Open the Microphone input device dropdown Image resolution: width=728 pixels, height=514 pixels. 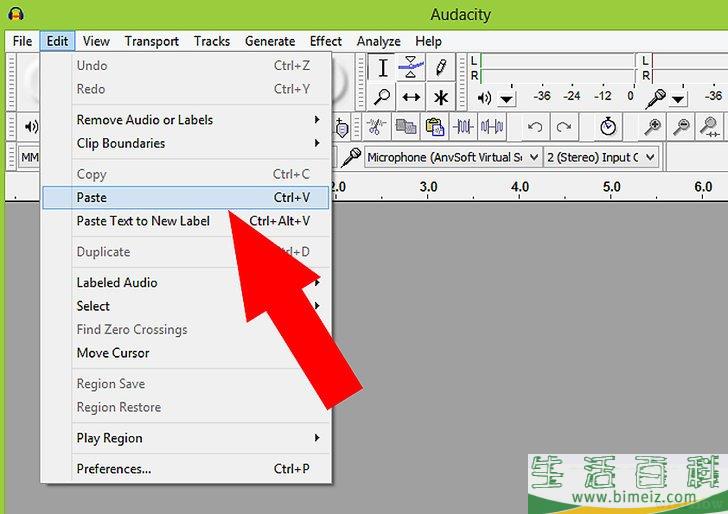pyautogui.click(x=453, y=157)
